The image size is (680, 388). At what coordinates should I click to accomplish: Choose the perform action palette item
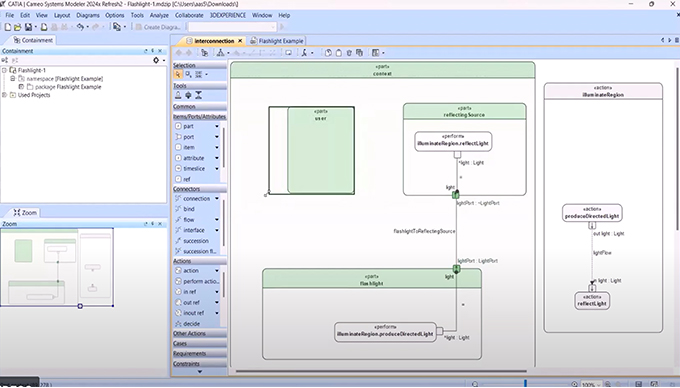pyautogui.click(x=196, y=281)
